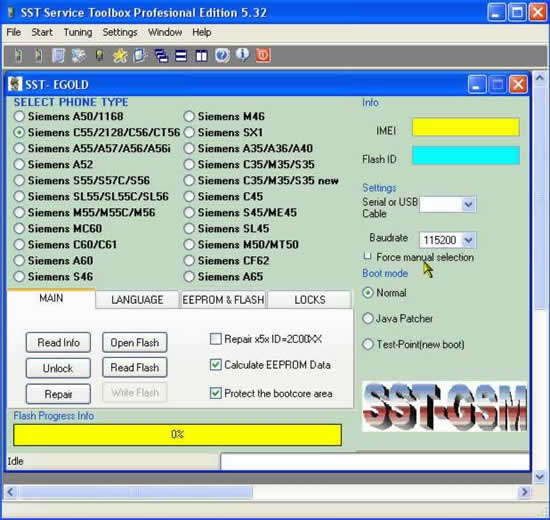Open the info icon in the toolbar

point(242,55)
